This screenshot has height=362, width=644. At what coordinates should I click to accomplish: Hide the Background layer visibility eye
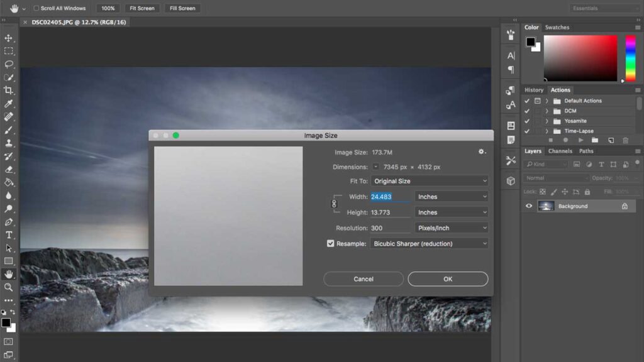tap(529, 206)
